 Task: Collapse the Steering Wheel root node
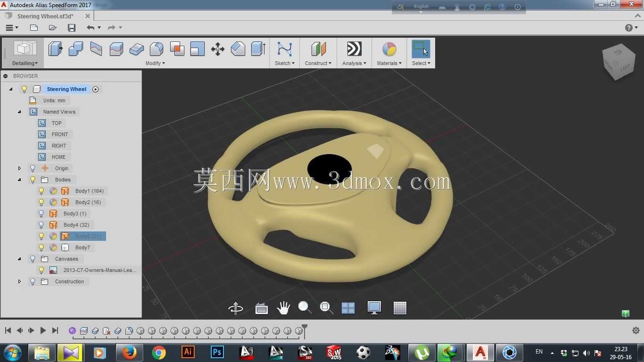[11, 89]
